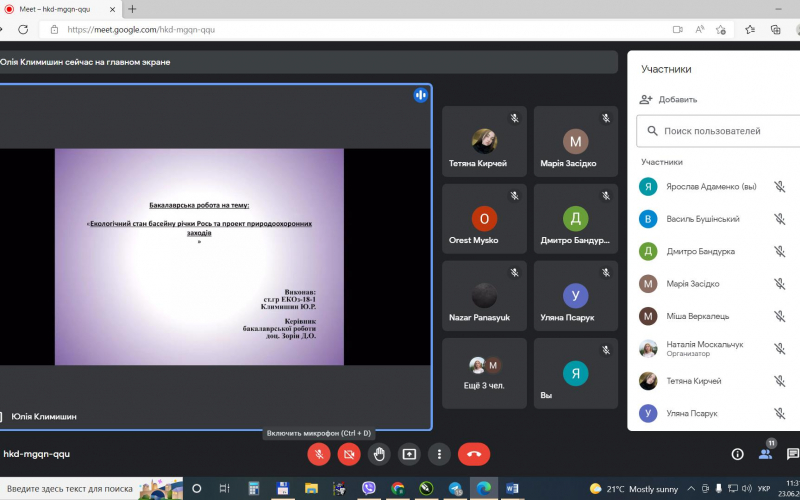Raise hand in the meeting
The width and height of the screenshot is (800, 500).
379,454
